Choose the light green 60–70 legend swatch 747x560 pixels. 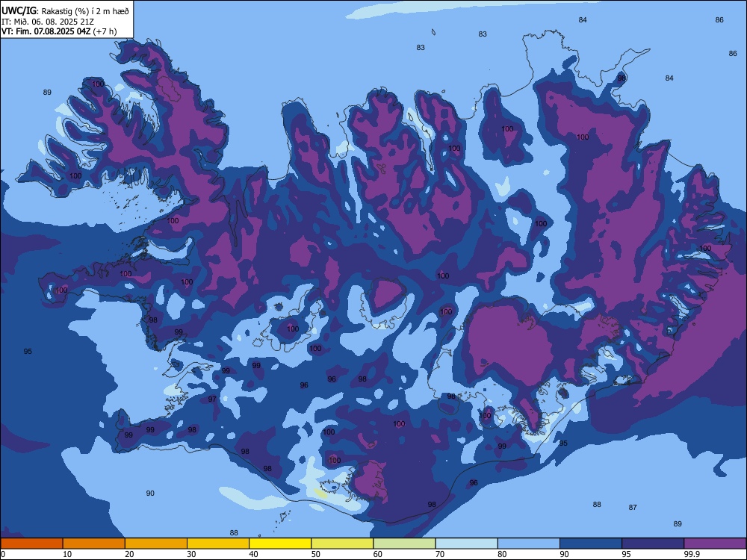tap(404, 544)
